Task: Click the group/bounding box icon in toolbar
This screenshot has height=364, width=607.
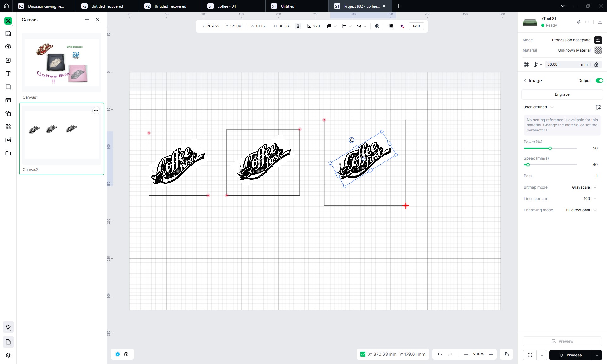Action: 391,26
